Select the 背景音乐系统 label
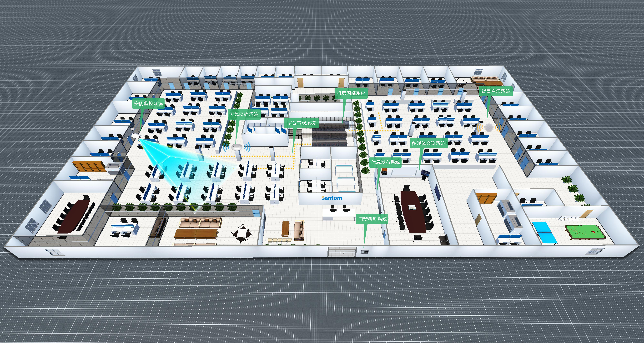This screenshot has height=343, width=644. coord(496,91)
